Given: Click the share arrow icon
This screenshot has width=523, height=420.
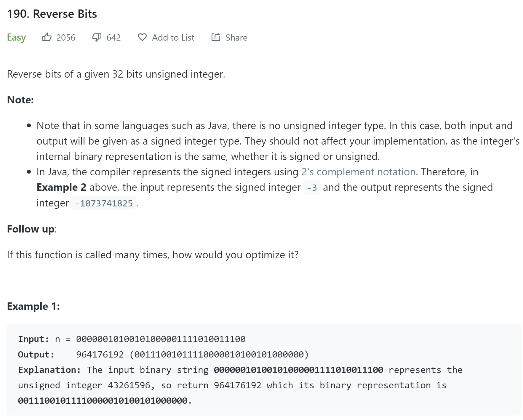Looking at the screenshot, I should pos(216,37).
